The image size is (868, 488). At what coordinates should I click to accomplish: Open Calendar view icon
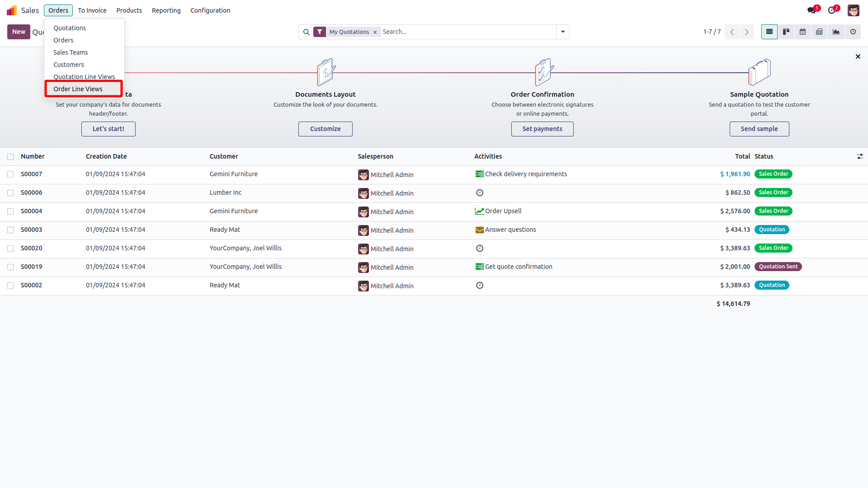pyautogui.click(x=802, y=32)
